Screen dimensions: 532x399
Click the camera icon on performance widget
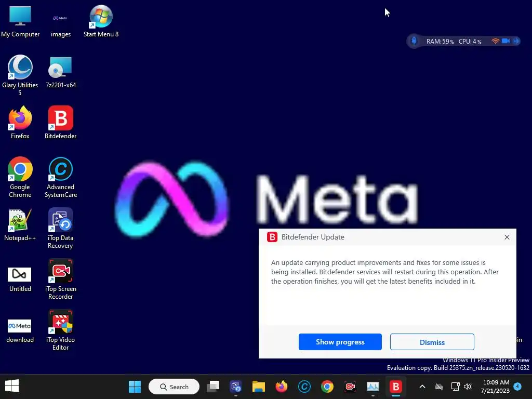click(506, 41)
